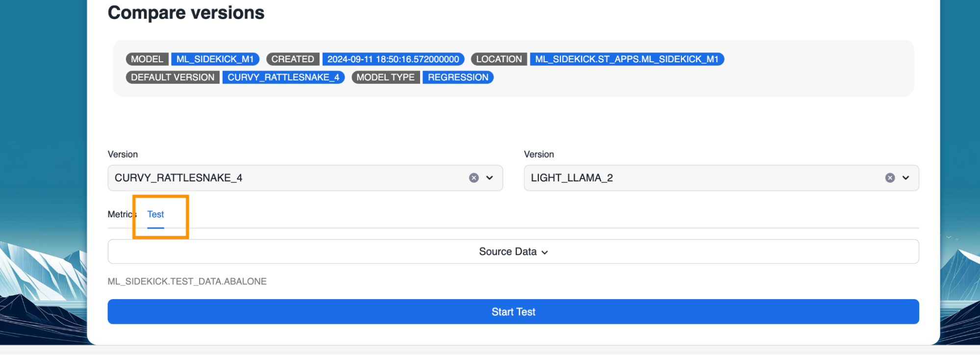The height and width of the screenshot is (355, 980).
Task: Click the REGRESSION model type badge
Action: (458, 77)
